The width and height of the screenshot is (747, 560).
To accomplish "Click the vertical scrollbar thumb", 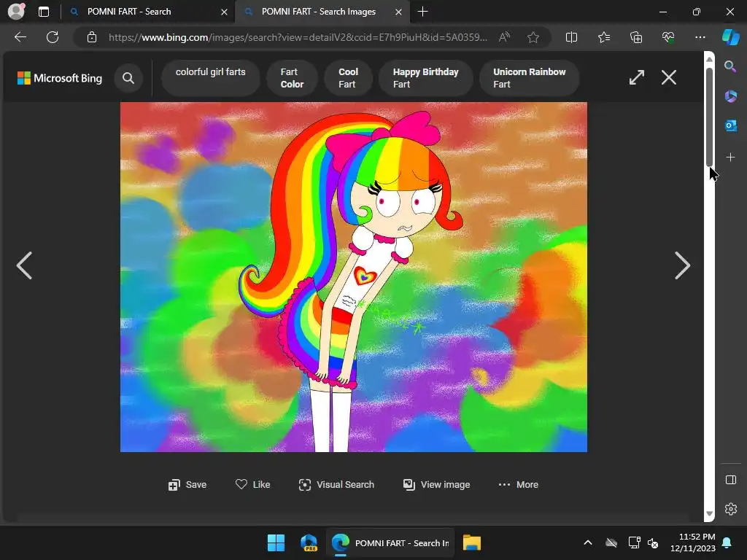I will click(709, 117).
